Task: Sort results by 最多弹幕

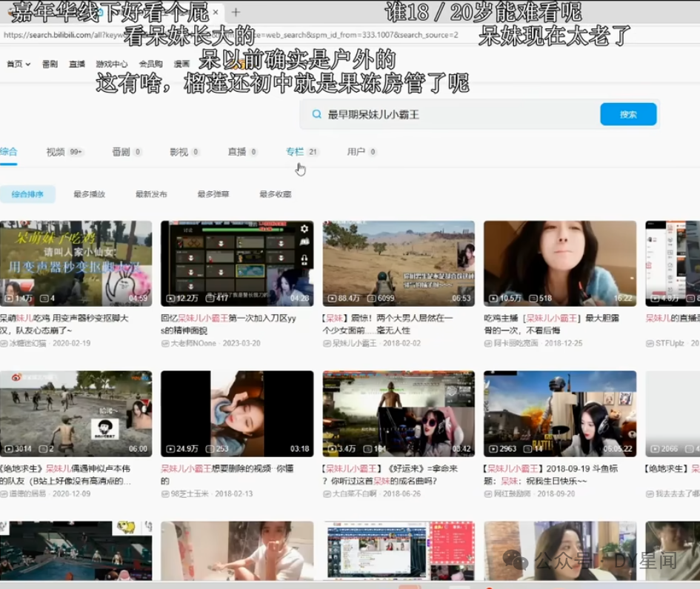Action: (x=213, y=194)
